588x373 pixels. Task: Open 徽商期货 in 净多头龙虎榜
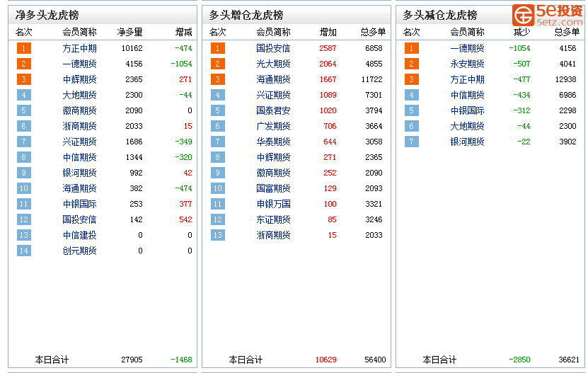click(79, 110)
